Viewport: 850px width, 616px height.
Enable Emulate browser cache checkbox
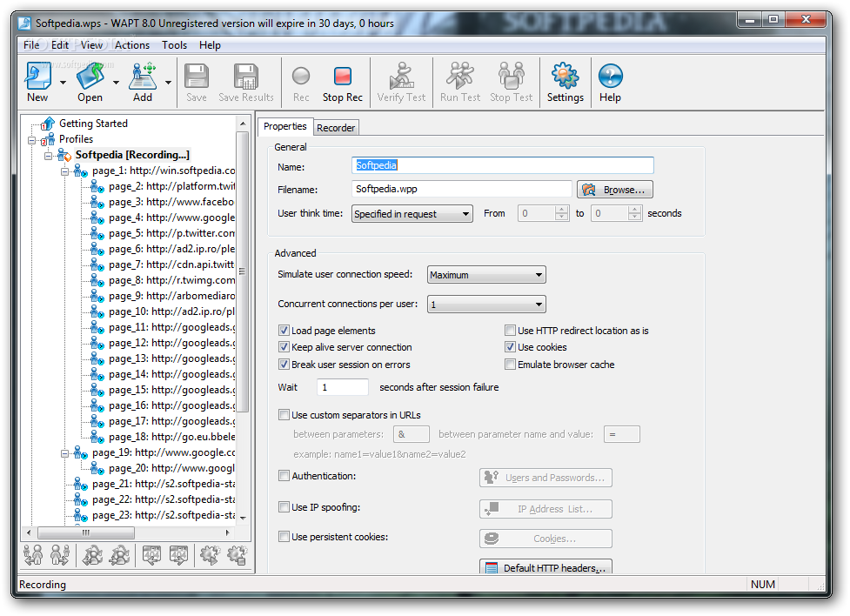tap(510, 365)
